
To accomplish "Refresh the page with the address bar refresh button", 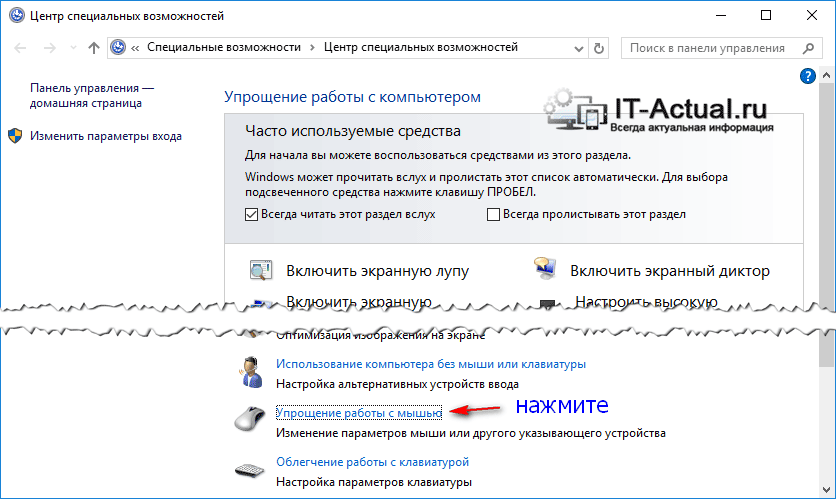I will (x=599, y=48).
